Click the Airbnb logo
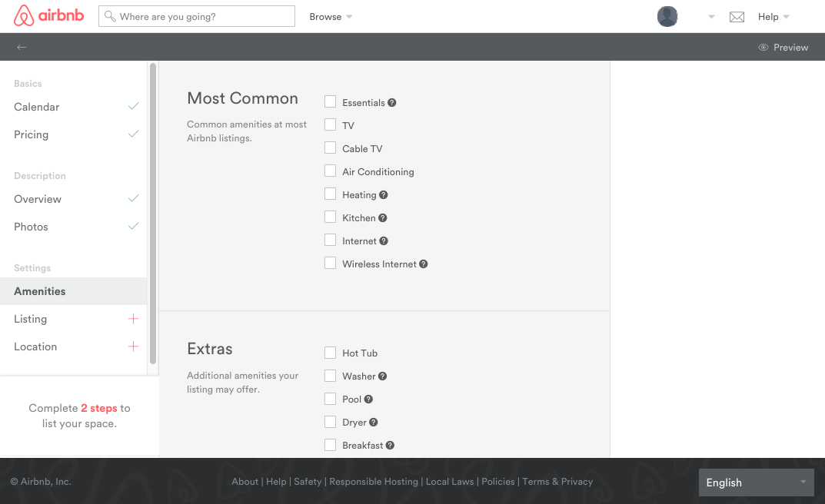This screenshot has width=825, height=504. [x=48, y=16]
